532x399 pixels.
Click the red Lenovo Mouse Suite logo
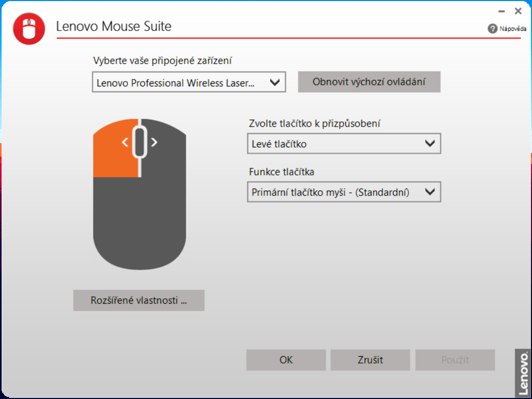pyautogui.click(x=29, y=28)
